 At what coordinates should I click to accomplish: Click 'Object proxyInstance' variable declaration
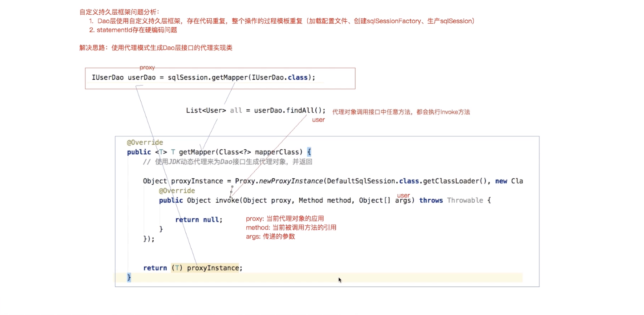(183, 181)
